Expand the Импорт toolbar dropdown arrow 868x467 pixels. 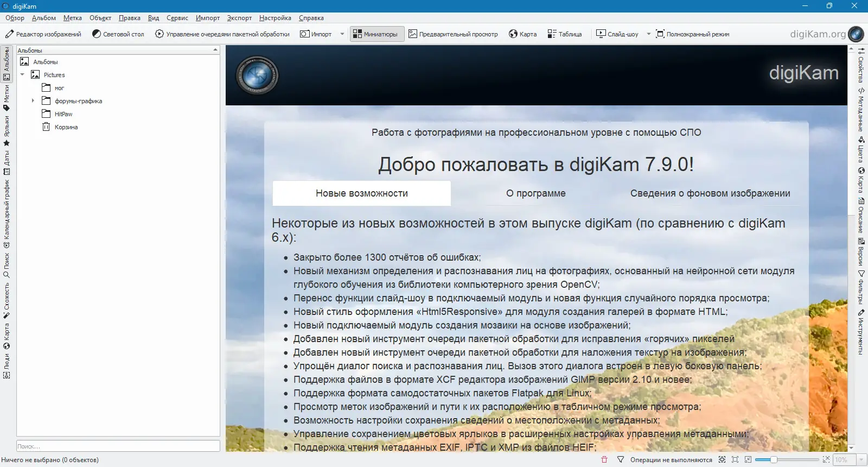[342, 34]
